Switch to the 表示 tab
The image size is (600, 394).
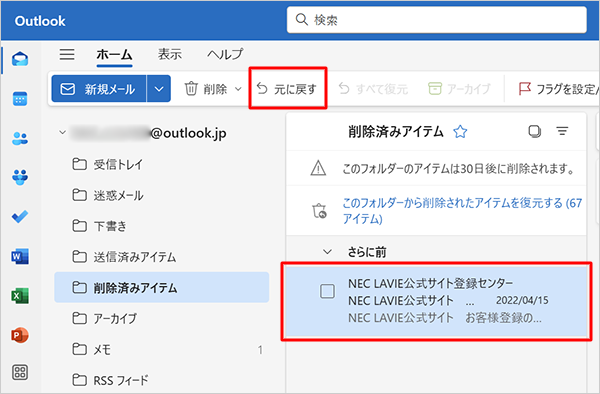[x=170, y=54]
